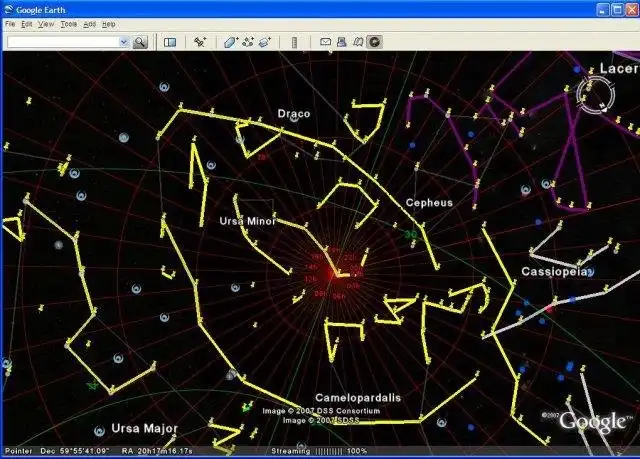Image resolution: width=640 pixels, height=459 pixels.
Task: Minimize the Google Earth window
Action: click(602, 9)
